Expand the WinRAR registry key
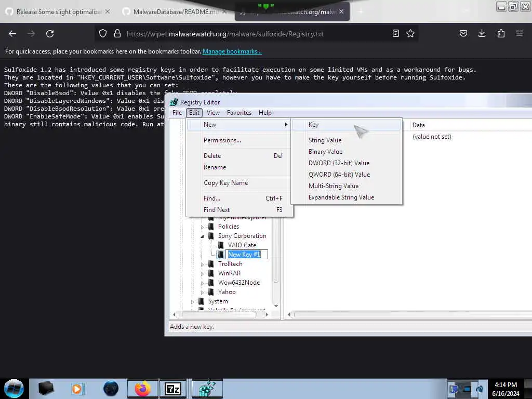Screen dimensions: 532x399 coord(202,273)
